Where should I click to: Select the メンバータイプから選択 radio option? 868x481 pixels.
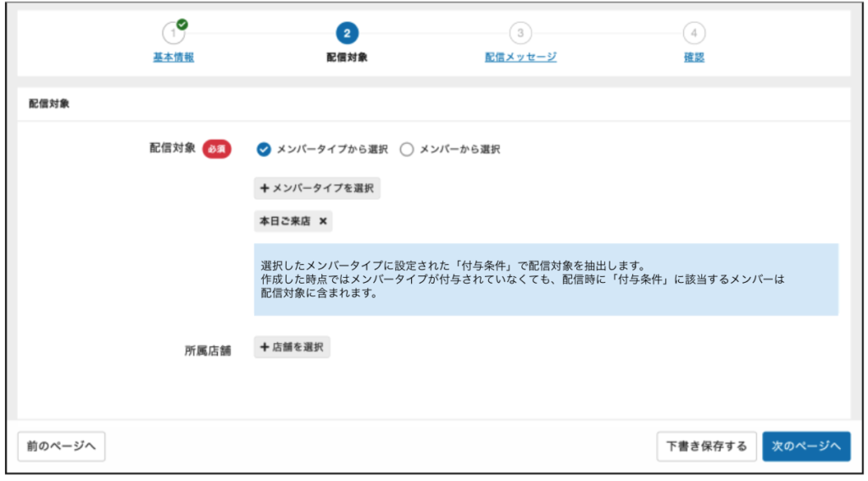(264, 150)
